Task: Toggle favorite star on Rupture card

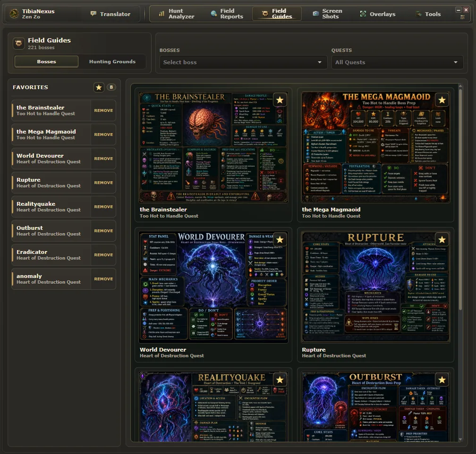Action: pos(442,240)
